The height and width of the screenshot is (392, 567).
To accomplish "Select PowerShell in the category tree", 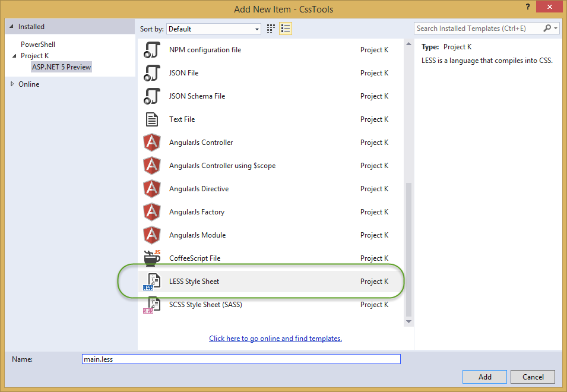I will [38, 45].
